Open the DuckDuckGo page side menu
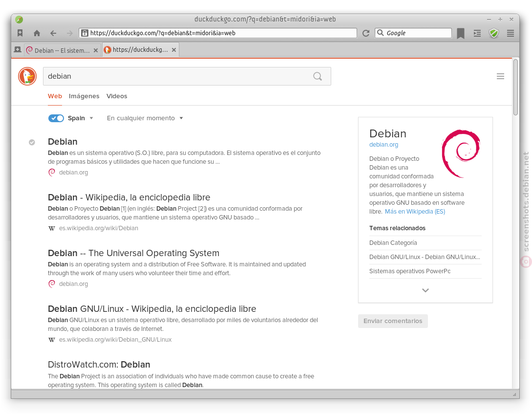 pyautogui.click(x=500, y=76)
